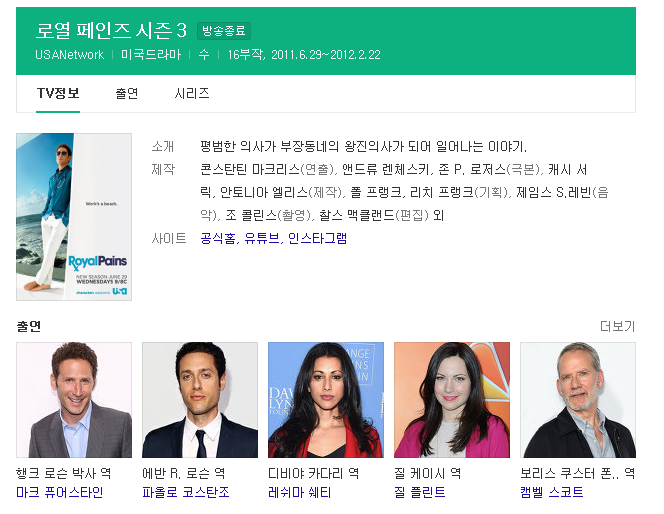Open the 레쉬마 쉐티 name link
Image resolution: width=664 pixels, height=514 pixels.
click(x=300, y=492)
